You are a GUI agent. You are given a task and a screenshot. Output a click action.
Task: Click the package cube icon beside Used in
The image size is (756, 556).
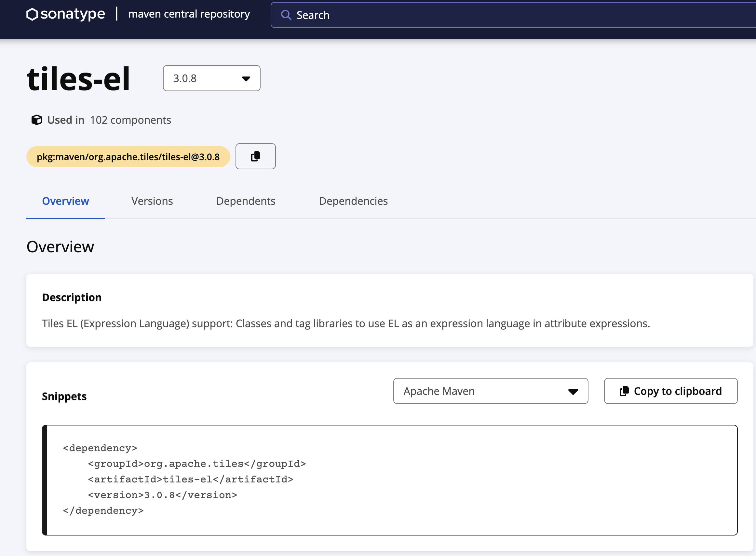coord(37,120)
